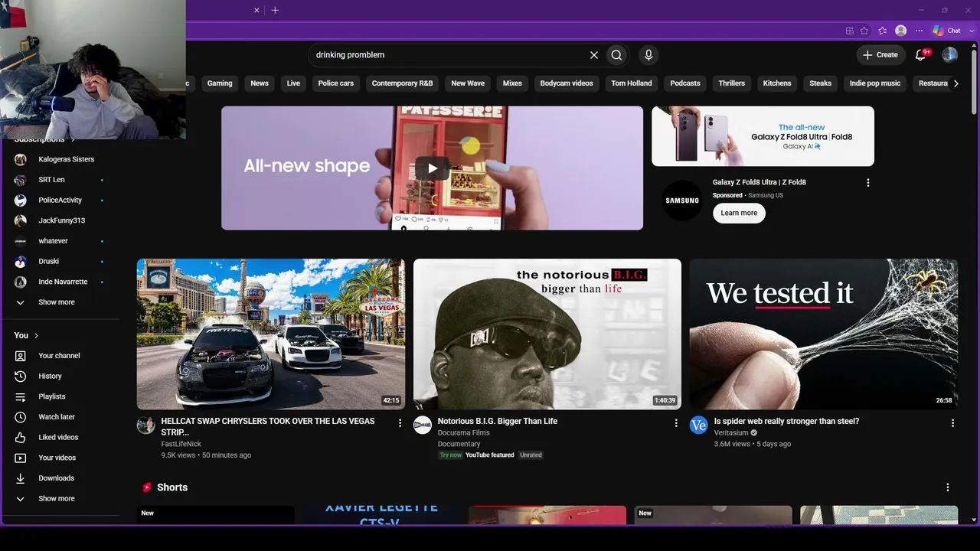This screenshot has height=551, width=980.
Task: Select the Bodycam videos category chip
Action: pyautogui.click(x=567, y=83)
